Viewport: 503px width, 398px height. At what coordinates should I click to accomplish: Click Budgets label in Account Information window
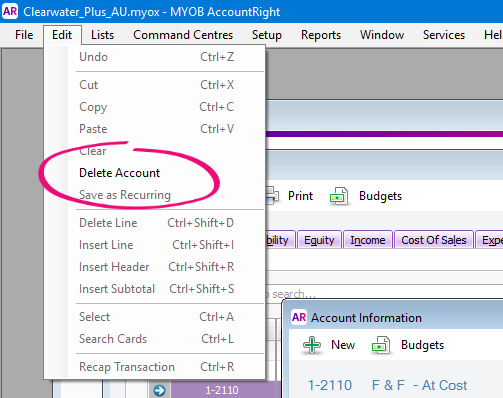click(422, 345)
